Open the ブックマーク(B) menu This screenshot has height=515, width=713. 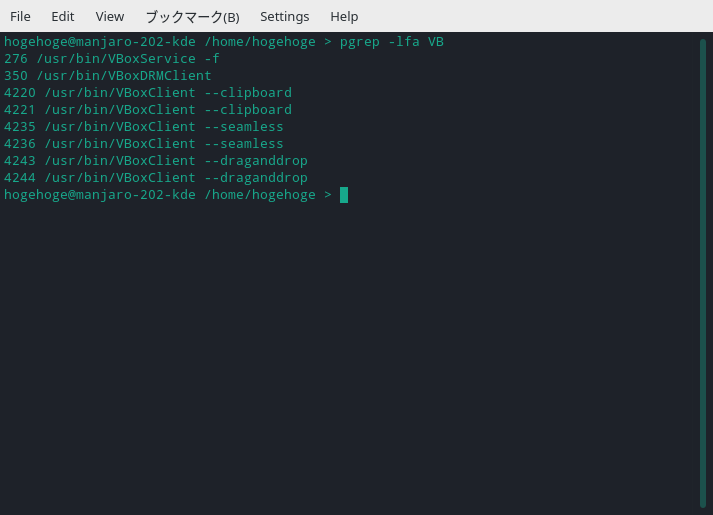192,17
